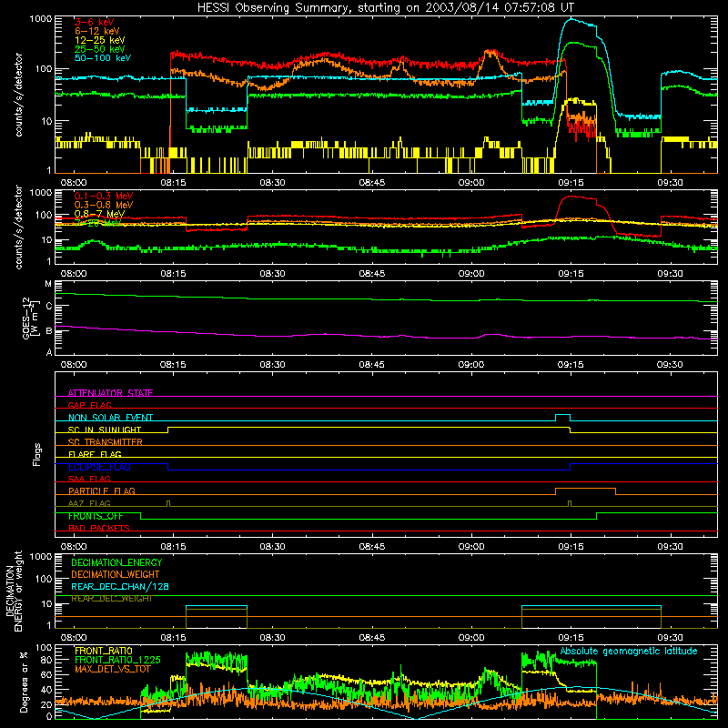
Task: Select the ATTENUATOR_STATE flag label
Action: tap(110, 393)
